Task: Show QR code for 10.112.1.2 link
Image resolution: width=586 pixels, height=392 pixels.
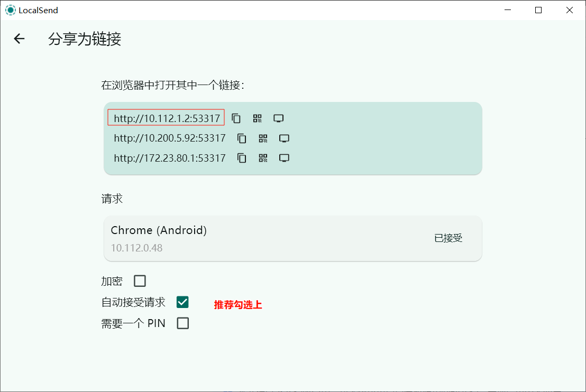Action: [258, 118]
